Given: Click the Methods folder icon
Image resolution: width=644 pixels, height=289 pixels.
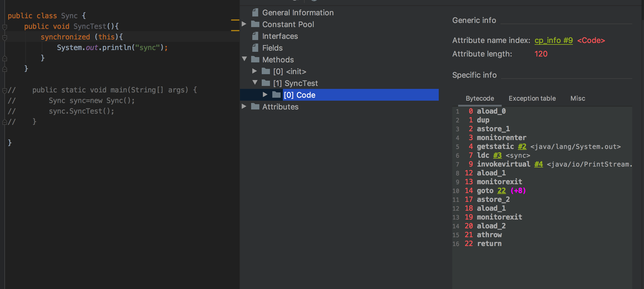Looking at the screenshot, I should click(x=255, y=59).
